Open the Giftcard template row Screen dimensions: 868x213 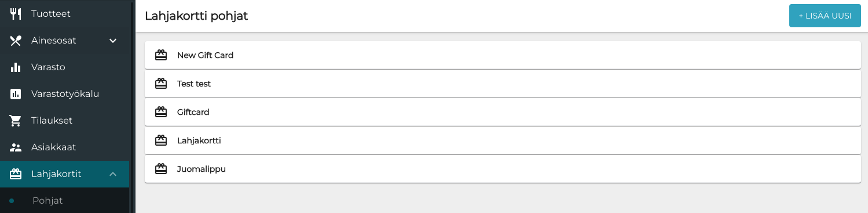(503, 112)
